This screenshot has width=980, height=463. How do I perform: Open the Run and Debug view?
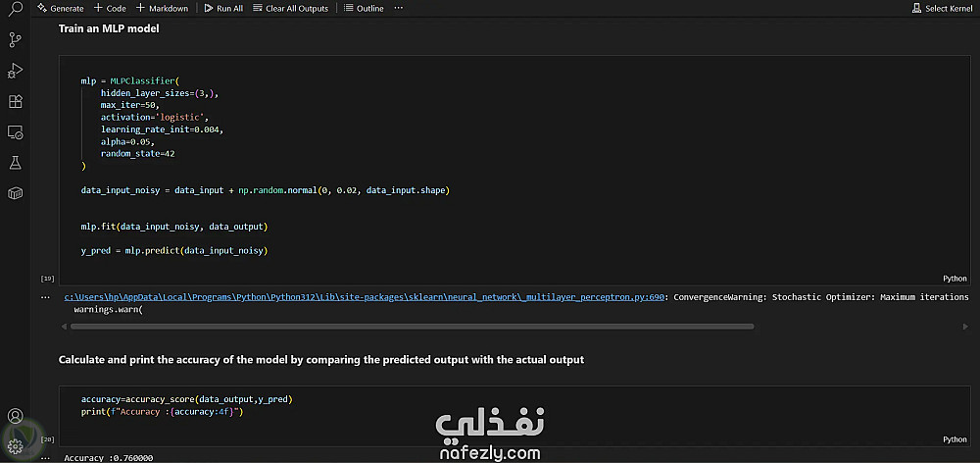[x=15, y=71]
